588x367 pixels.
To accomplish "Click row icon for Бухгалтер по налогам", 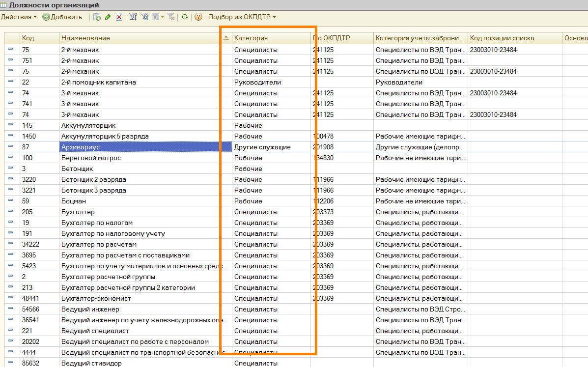I will [x=10, y=222].
